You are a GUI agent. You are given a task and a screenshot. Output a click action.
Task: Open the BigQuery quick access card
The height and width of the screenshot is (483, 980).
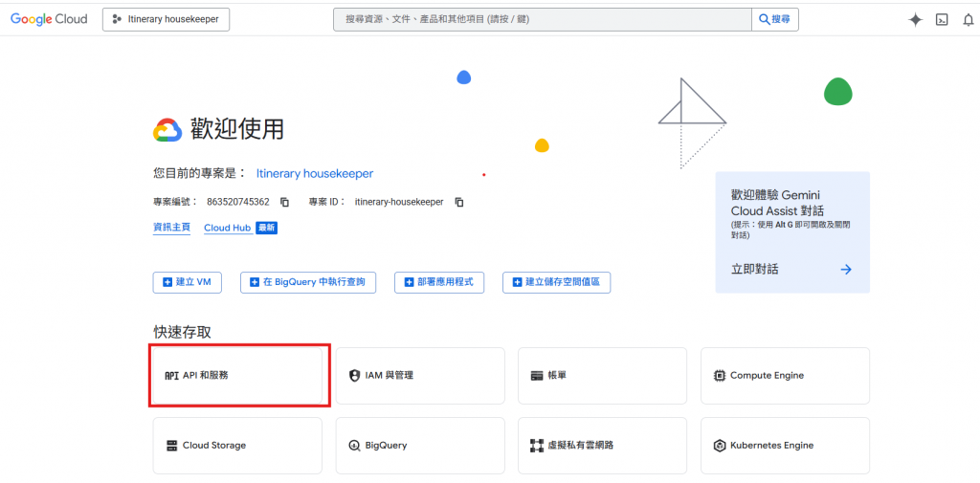[420, 446]
